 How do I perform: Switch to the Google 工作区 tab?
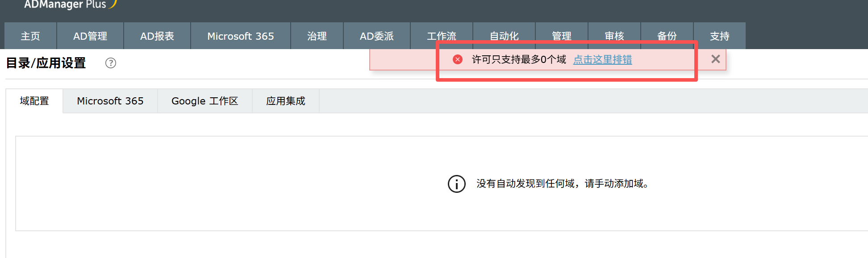[205, 101]
